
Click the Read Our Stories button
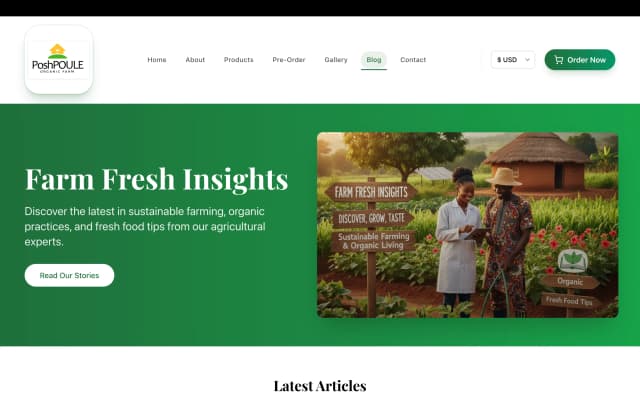(x=69, y=275)
